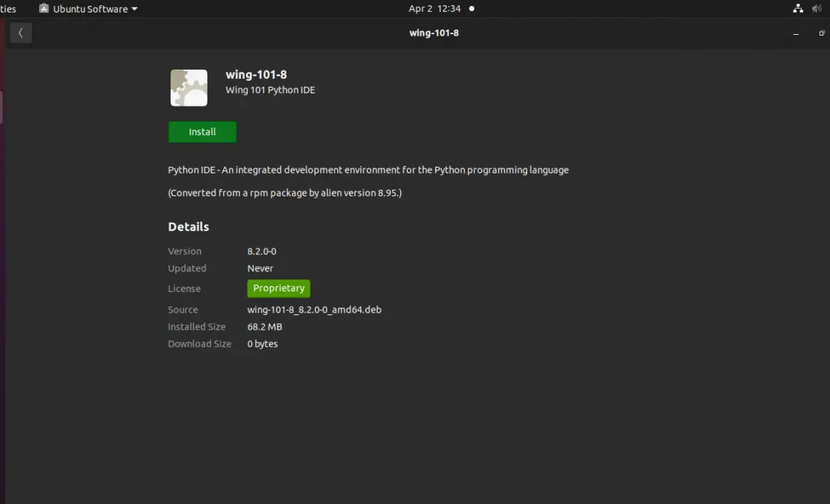Screen dimensions: 830x504
Task: Click the wing-101-8 window title in header
Action: pos(434,33)
